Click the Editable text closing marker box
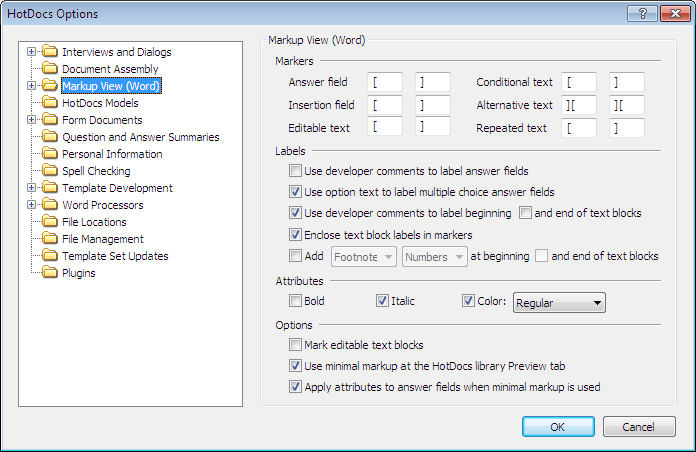Image resolution: width=696 pixels, height=452 pixels. tap(433, 127)
